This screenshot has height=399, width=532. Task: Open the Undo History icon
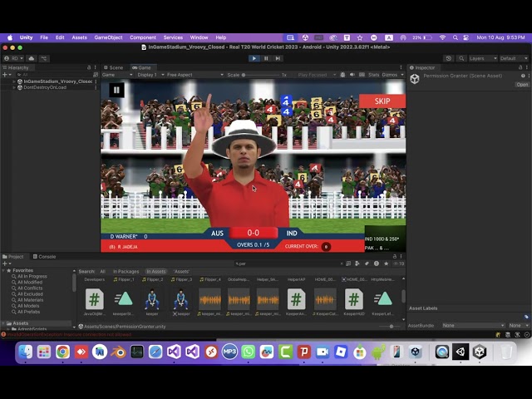(449, 58)
